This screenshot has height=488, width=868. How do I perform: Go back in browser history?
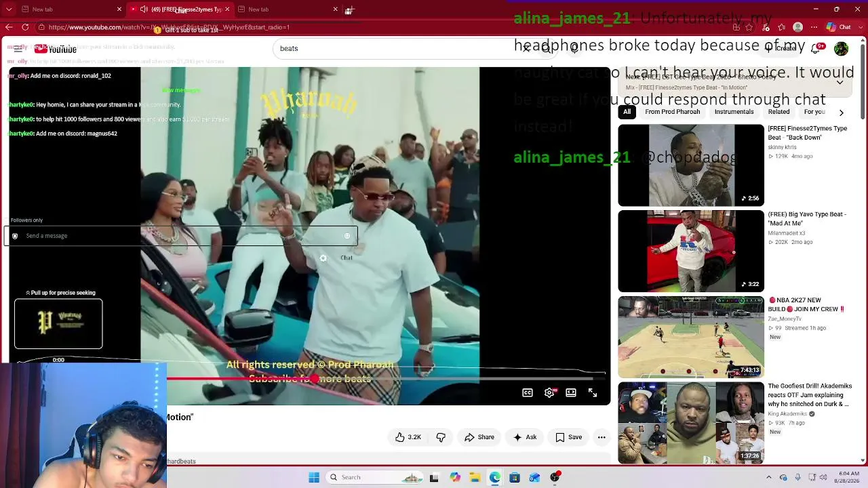pos(9,27)
